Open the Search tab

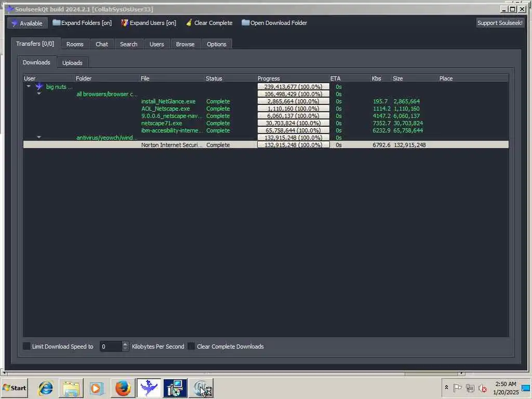(129, 44)
